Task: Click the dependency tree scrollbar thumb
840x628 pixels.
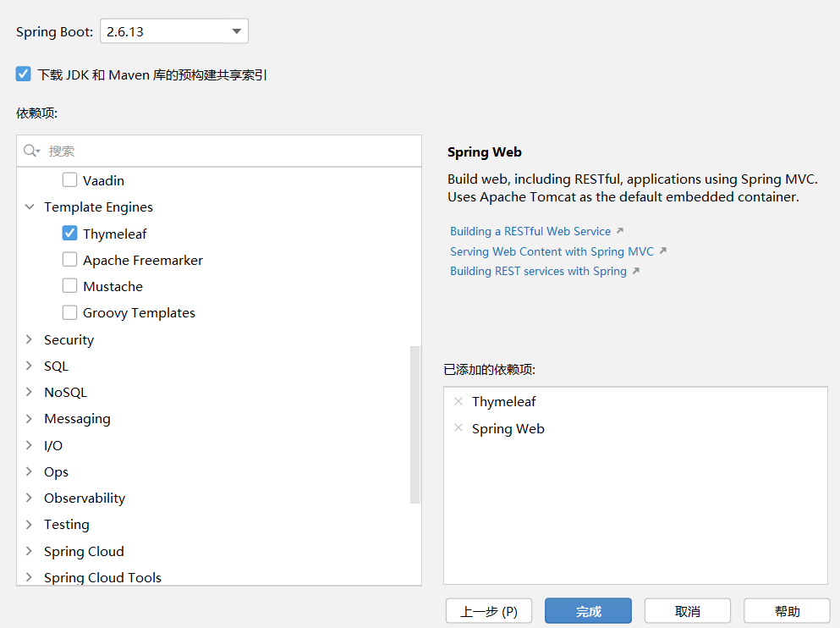Action: (x=415, y=425)
